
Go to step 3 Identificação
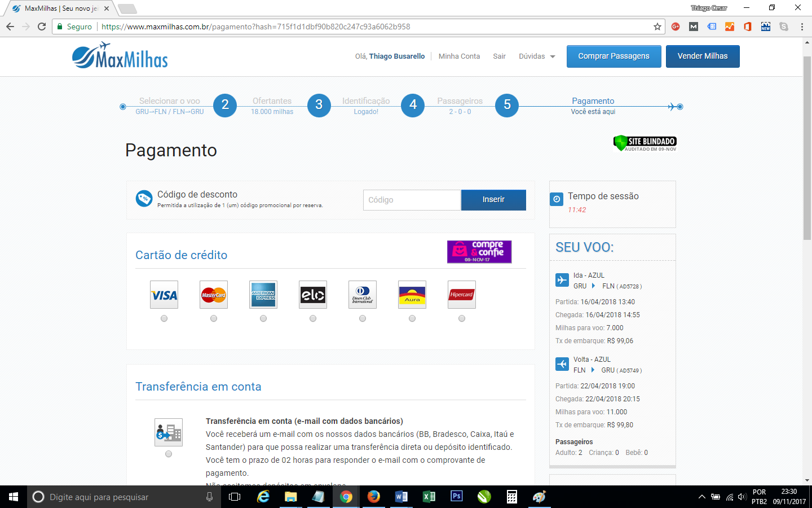click(319, 105)
